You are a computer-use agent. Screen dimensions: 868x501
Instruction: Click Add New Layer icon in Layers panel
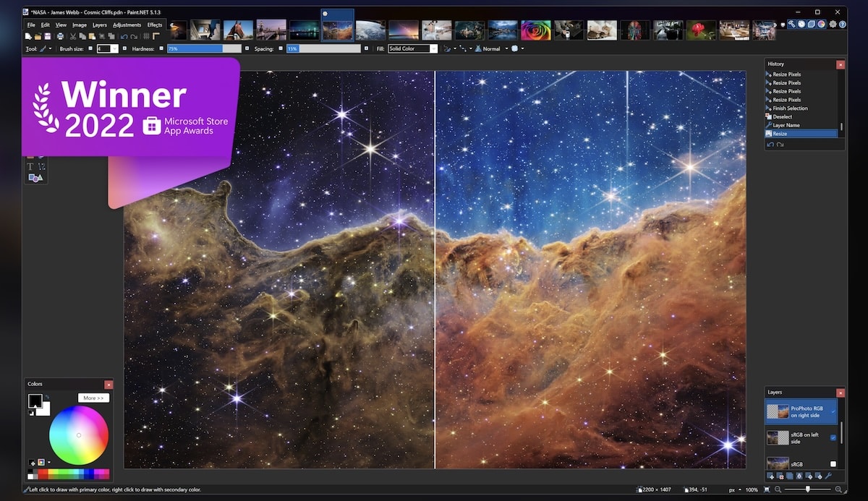770,476
